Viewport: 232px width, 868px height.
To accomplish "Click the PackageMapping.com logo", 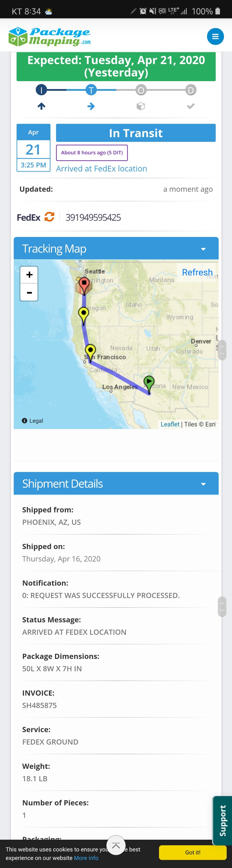I will (x=50, y=36).
